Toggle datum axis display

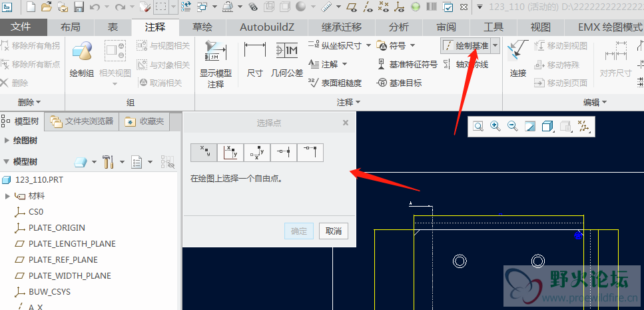coord(368,7)
